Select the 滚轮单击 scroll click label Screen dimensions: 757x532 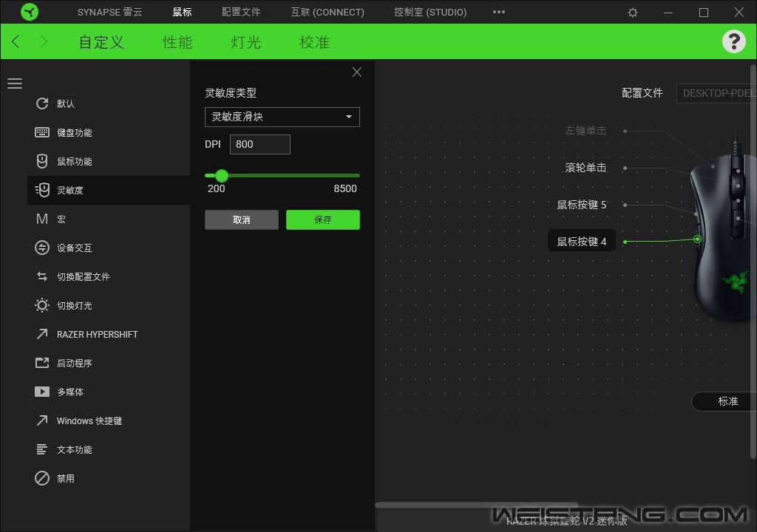point(585,168)
